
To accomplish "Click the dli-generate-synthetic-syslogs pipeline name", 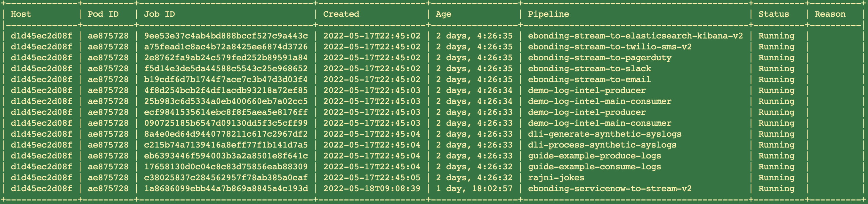I will tap(605, 134).
